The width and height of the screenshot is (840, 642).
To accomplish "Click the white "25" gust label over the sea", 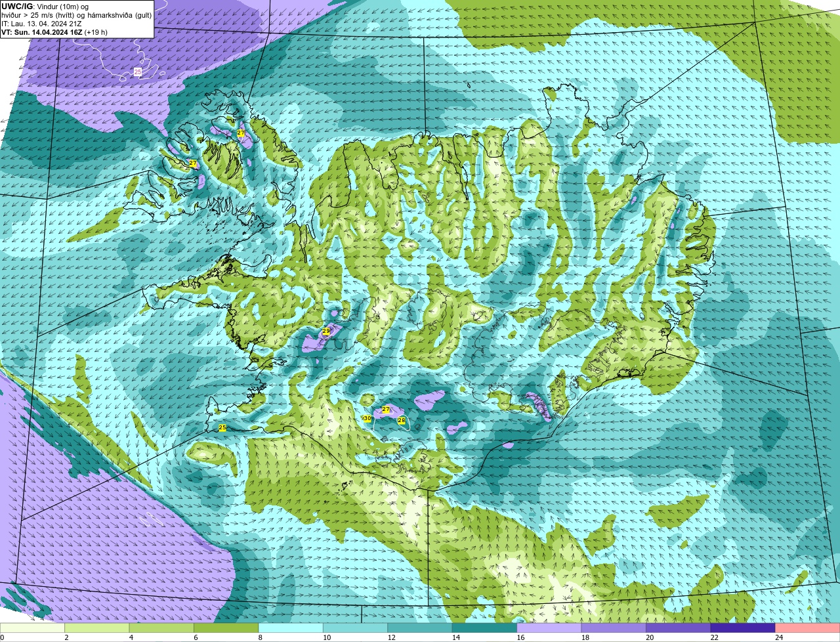I will (x=138, y=72).
